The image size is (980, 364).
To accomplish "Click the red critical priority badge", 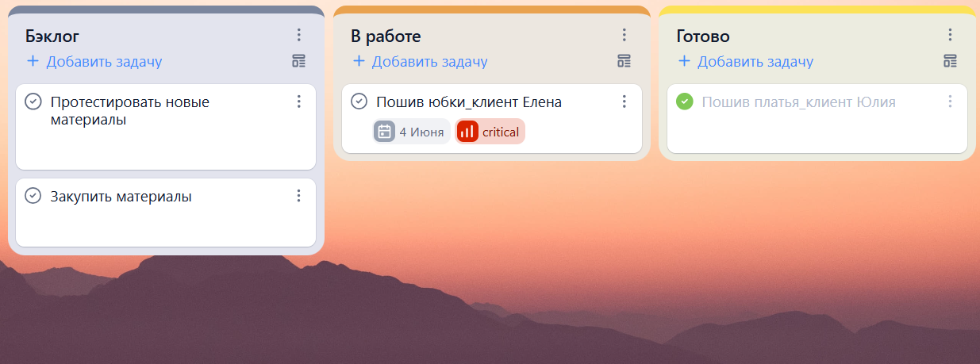I will coord(490,132).
